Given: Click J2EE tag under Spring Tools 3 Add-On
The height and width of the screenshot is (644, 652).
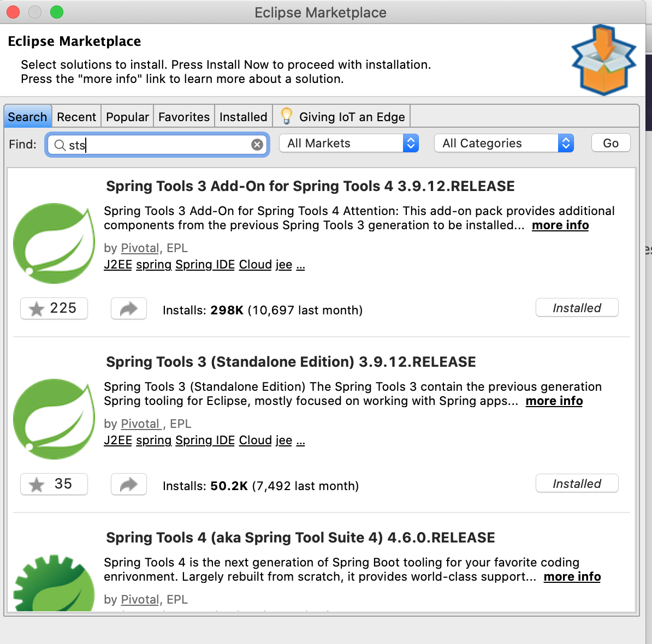Looking at the screenshot, I should (x=117, y=265).
